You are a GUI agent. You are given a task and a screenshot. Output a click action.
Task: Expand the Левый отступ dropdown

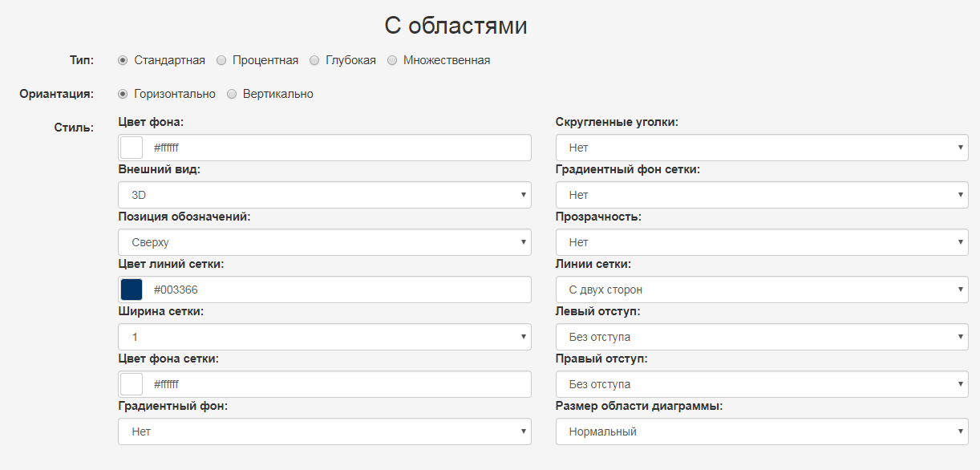tap(761, 337)
